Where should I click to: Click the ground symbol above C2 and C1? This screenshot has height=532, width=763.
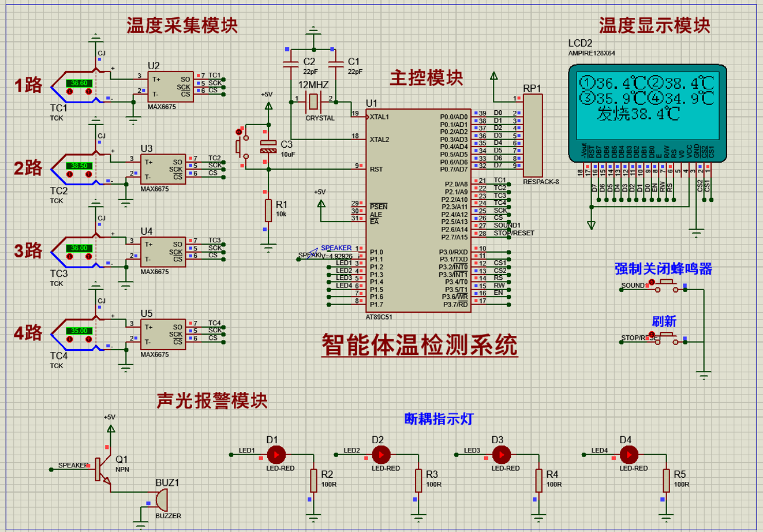tap(312, 30)
